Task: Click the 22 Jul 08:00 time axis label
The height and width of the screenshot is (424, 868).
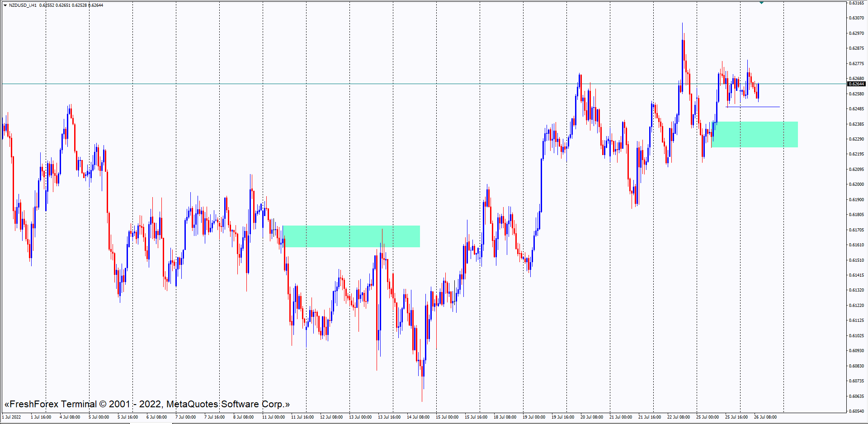Action: [x=679, y=417]
